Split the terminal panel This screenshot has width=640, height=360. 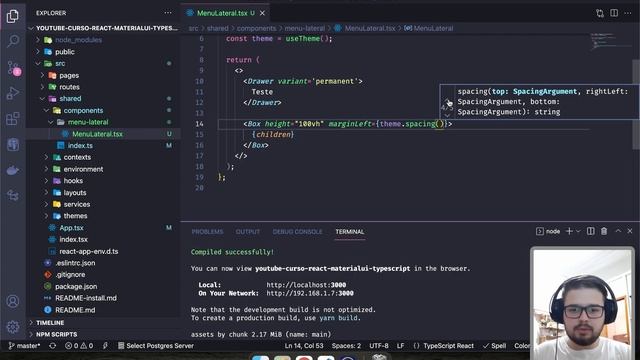591,231
